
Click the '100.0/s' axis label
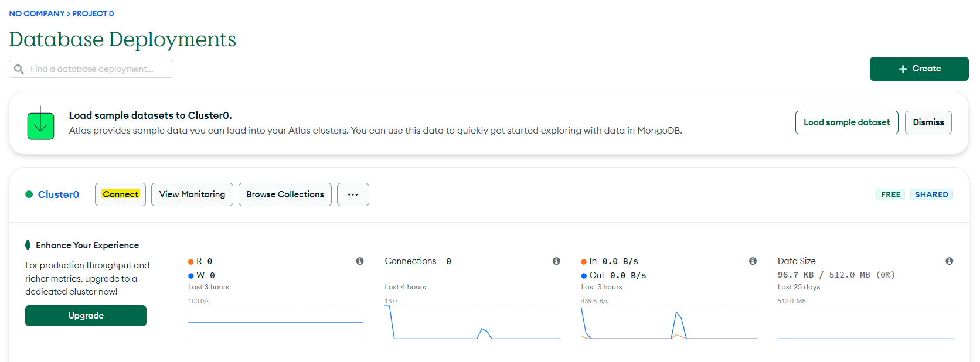[199, 301]
